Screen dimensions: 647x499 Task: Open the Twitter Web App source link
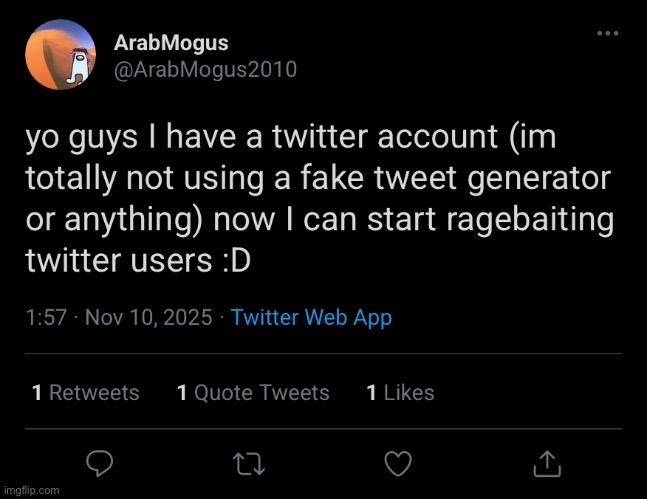click(x=311, y=318)
